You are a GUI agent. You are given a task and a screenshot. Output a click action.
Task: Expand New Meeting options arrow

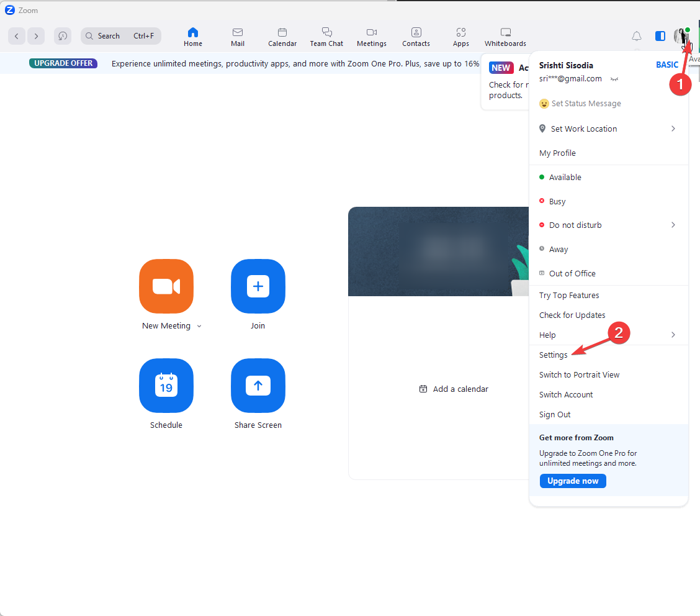[x=199, y=326]
